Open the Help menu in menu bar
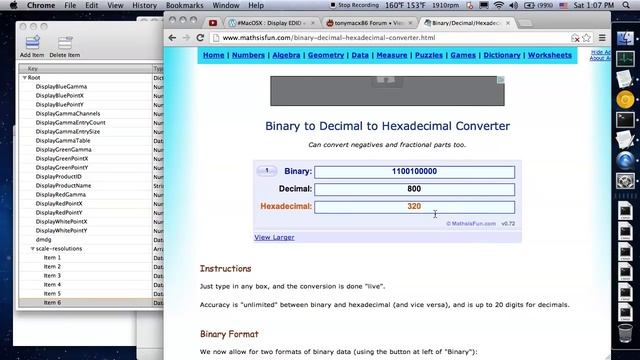The image size is (640, 360). click(x=256, y=5)
